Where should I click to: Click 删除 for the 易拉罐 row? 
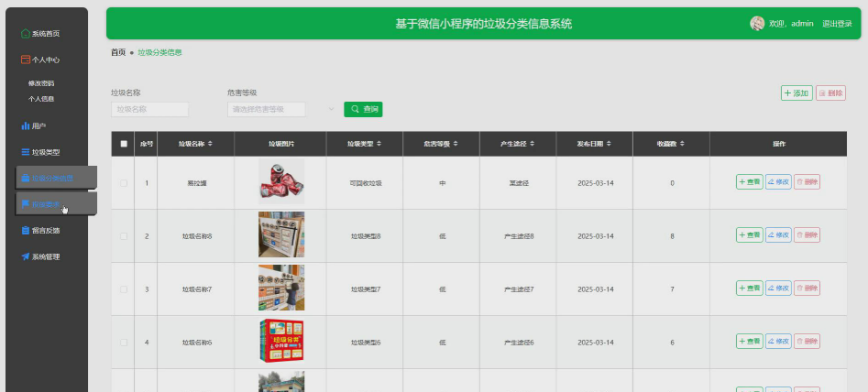808,182
